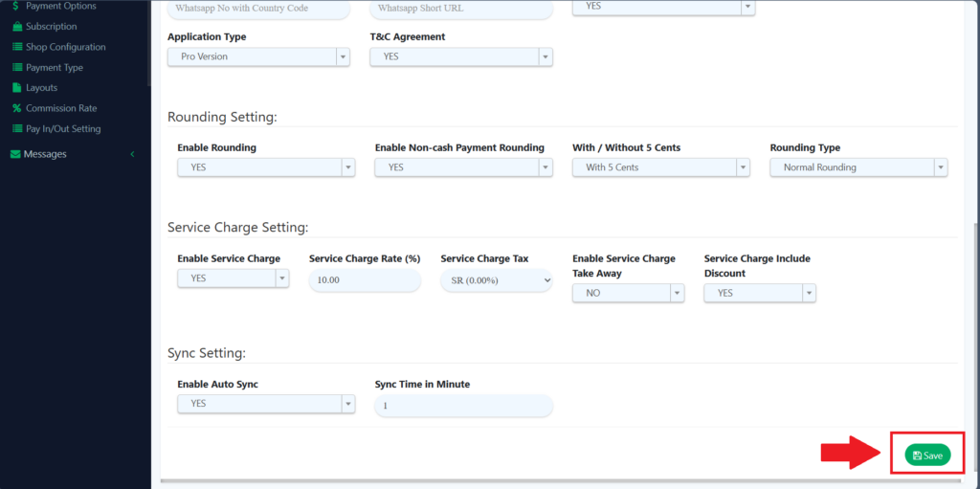Viewport: 980px width, 489px height.
Task: Expand the Messages menu chevron
Action: [132, 154]
